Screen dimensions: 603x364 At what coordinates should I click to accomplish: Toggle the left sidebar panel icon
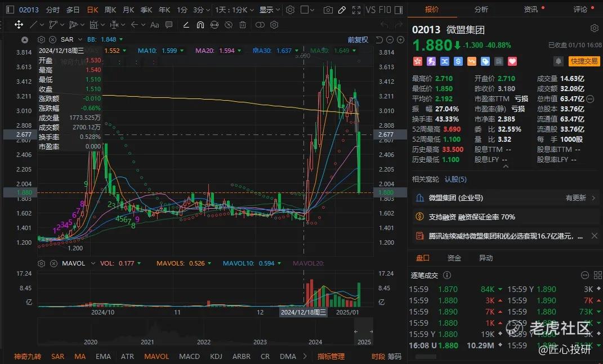10,10
